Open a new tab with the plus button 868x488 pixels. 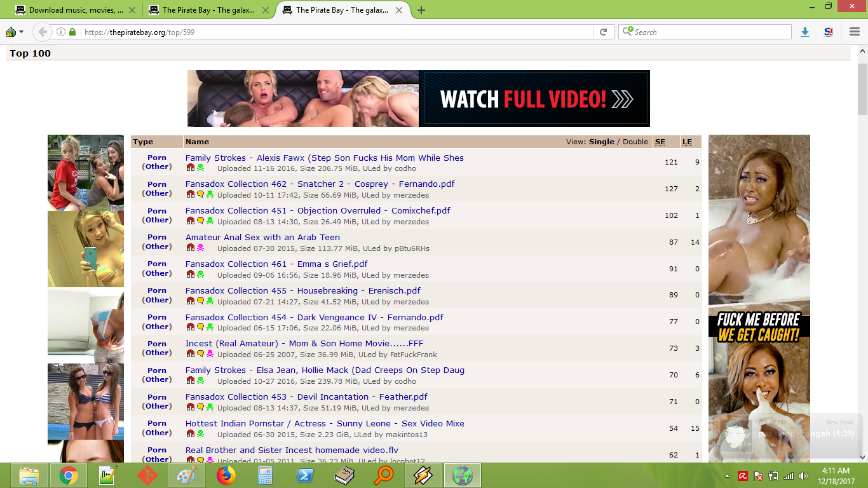point(421,10)
